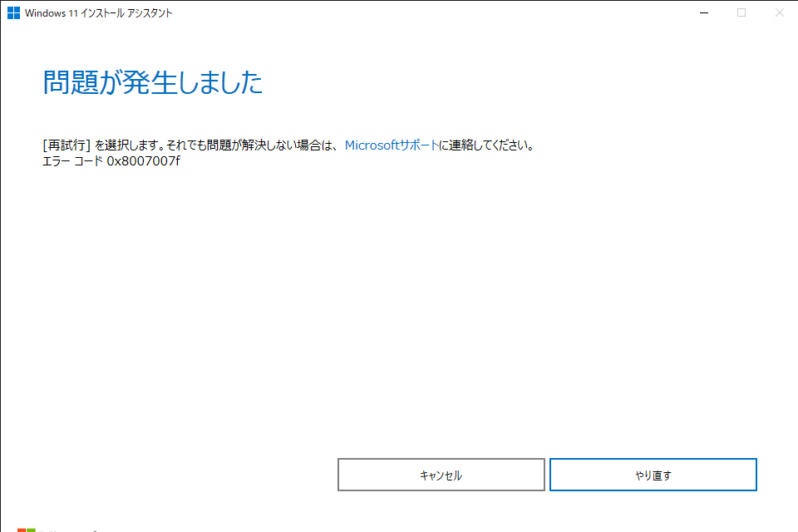Click the 問題が発生しました heading
This screenshot has width=798, height=532.
pyautogui.click(x=152, y=82)
